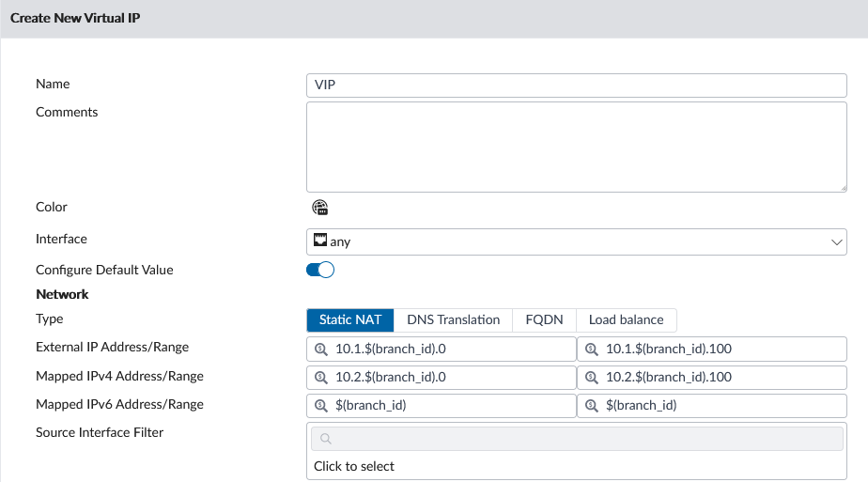Expand Interface list via chevron arrow

click(x=836, y=242)
